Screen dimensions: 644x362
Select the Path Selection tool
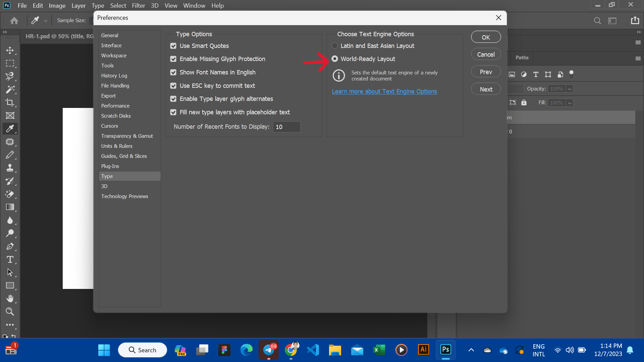pyautogui.click(x=10, y=273)
